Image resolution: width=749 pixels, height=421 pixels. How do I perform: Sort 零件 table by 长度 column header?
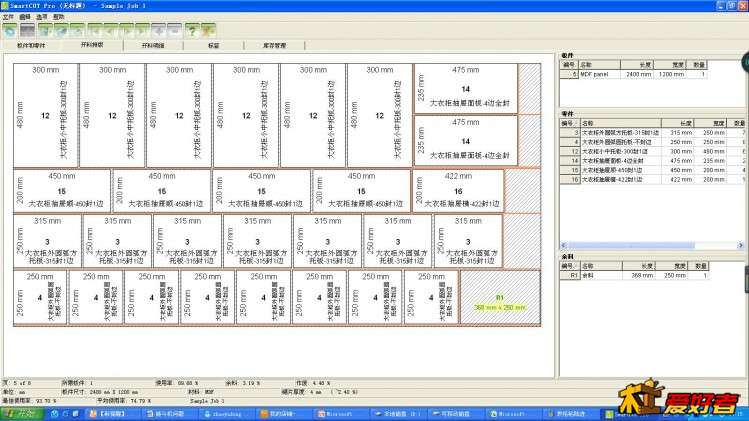[677, 123]
